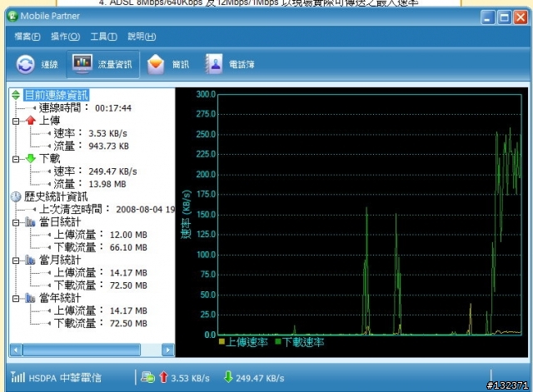
Task: Click the network connection status icon
Action: click(147, 377)
